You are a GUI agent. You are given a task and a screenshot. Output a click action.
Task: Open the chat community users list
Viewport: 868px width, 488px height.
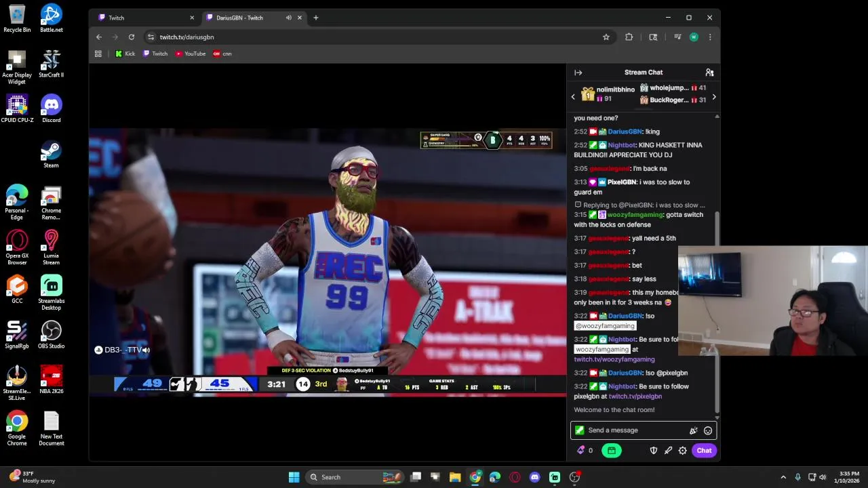click(x=709, y=73)
